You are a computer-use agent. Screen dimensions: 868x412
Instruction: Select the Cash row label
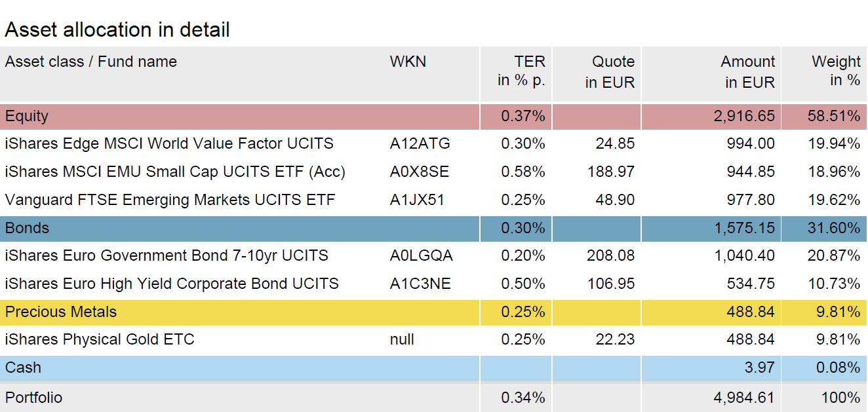23,368
